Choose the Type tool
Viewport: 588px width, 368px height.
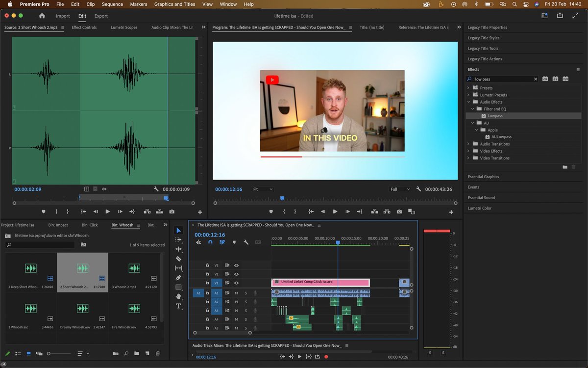pyautogui.click(x=178, y=306)
